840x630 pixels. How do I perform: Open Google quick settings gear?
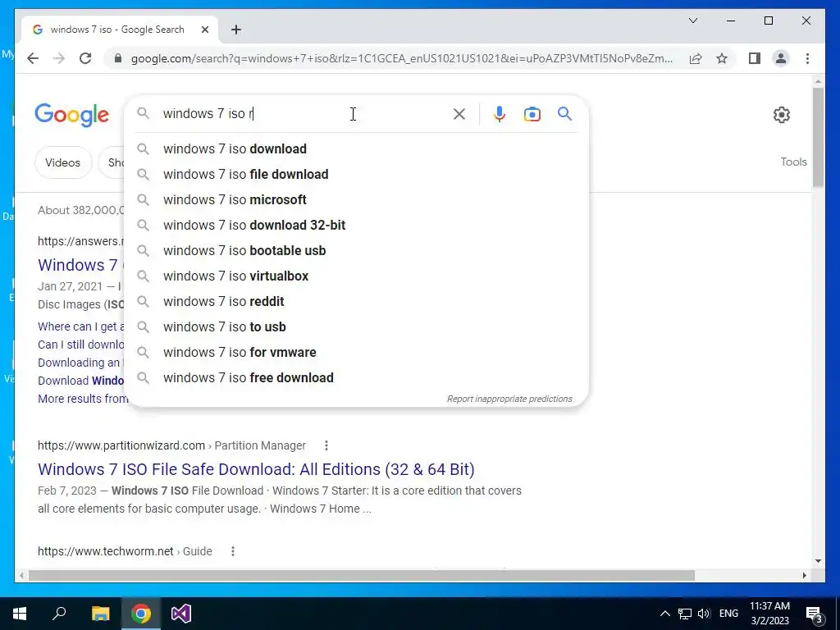(x=781, y=115)
